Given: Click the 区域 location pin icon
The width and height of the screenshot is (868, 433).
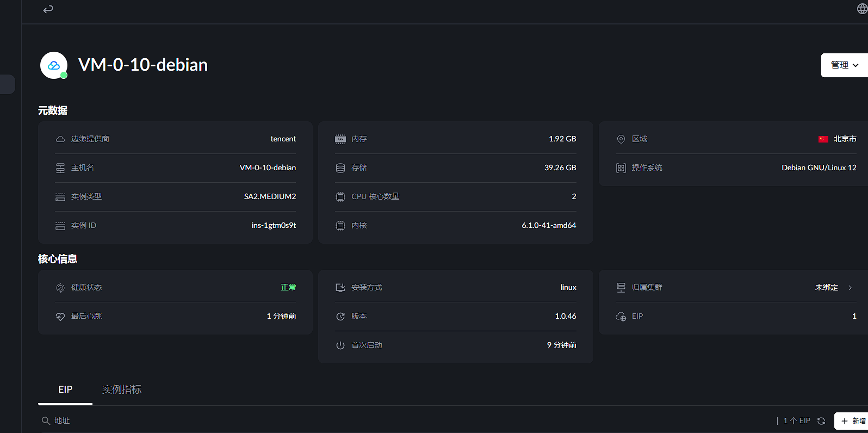Looking at the screenshot, I should [x=621, y=139].
